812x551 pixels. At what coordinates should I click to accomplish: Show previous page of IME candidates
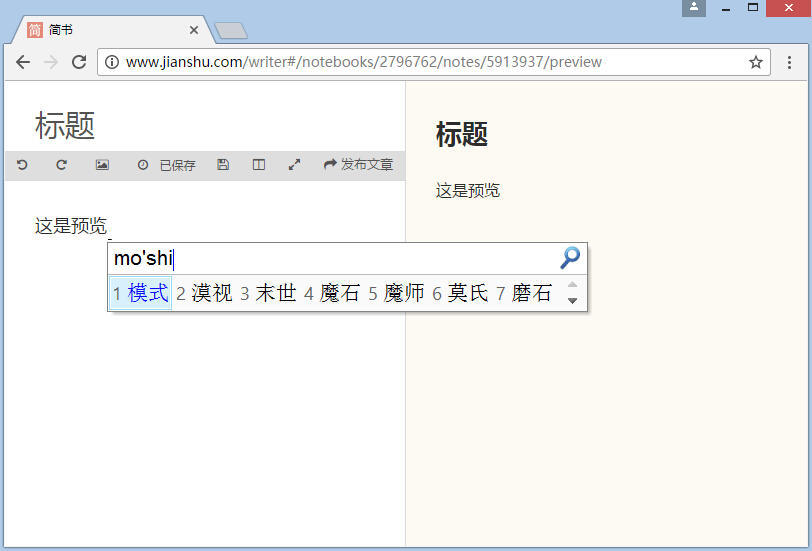click(x=572, y=284)
